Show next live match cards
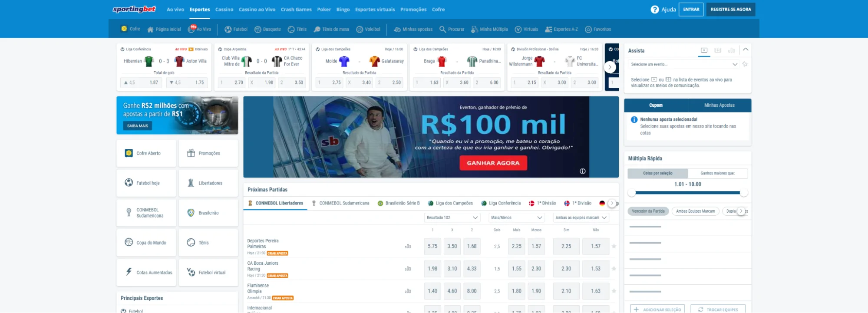The image size is (868, 313). point(610,67)
